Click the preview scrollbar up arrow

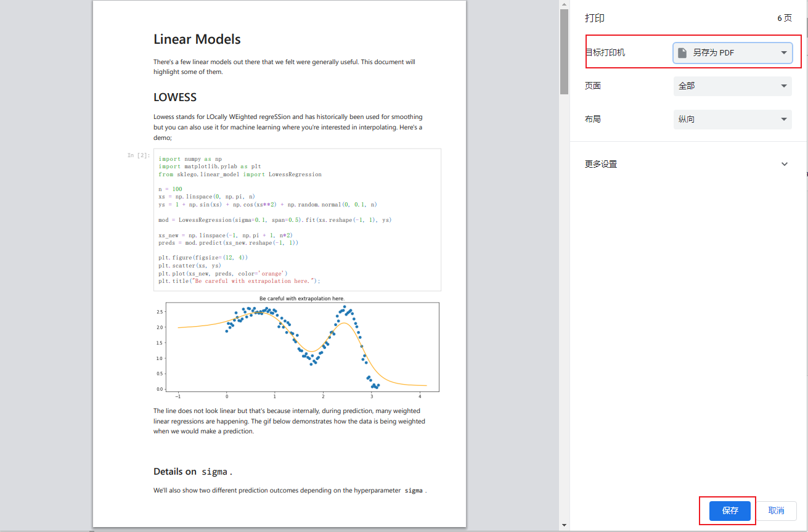(x=564, y=4)
